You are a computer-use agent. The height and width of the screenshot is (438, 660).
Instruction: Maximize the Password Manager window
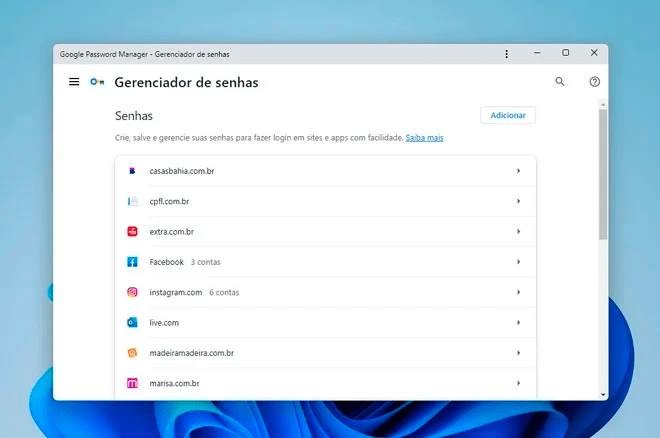566,53
